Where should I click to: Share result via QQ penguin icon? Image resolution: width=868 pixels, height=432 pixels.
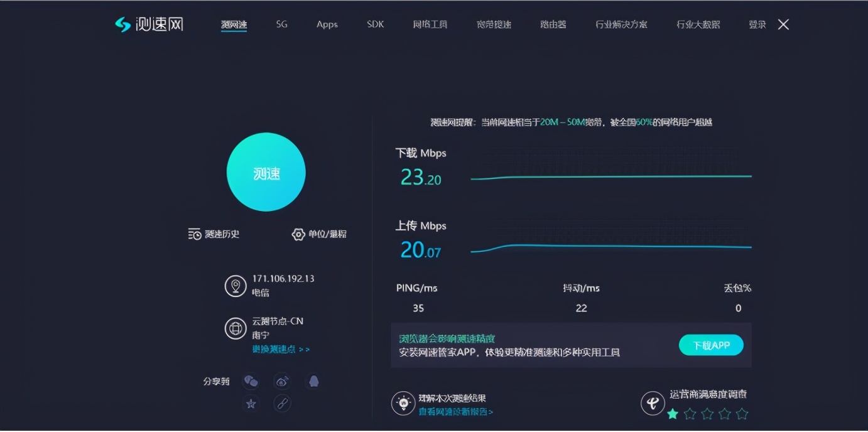[x=313, y=381]
